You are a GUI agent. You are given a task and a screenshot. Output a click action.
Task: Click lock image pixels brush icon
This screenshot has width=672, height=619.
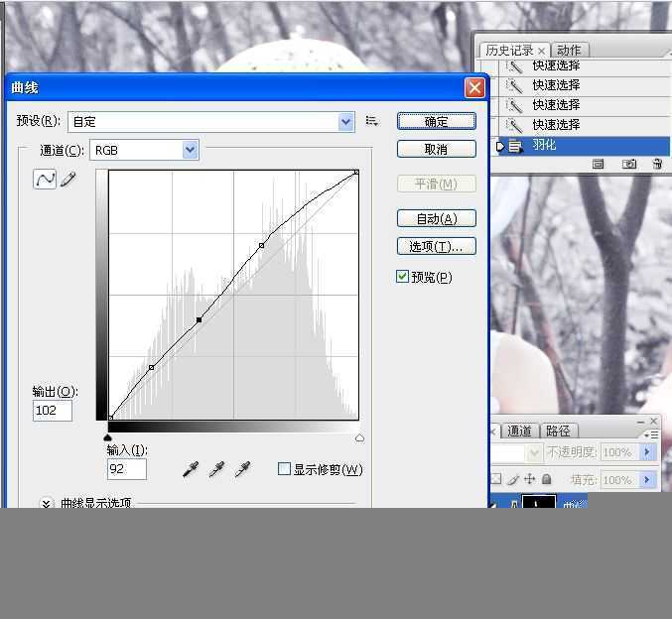point(513,479)
